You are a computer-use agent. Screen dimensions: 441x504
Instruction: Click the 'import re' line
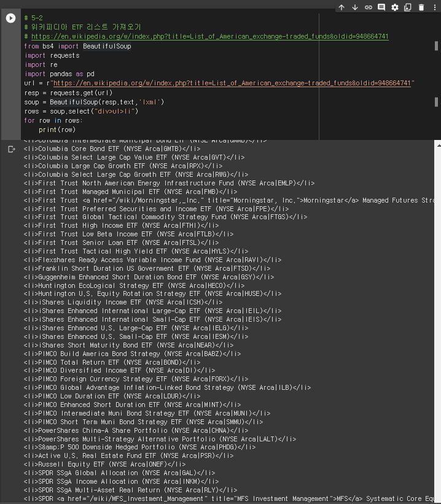[x=41, y=64]
